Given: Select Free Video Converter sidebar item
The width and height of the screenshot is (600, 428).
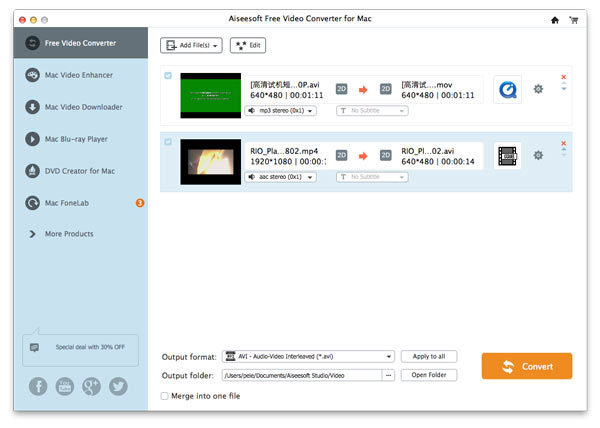Looking at the screenshot, I should click(81, 43).
